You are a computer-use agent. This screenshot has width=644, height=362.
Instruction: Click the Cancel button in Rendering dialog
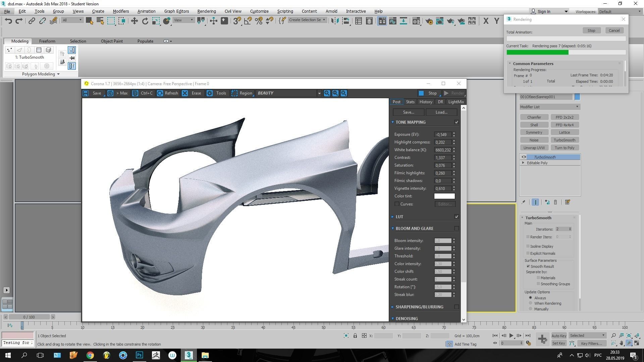click(614, 31)
